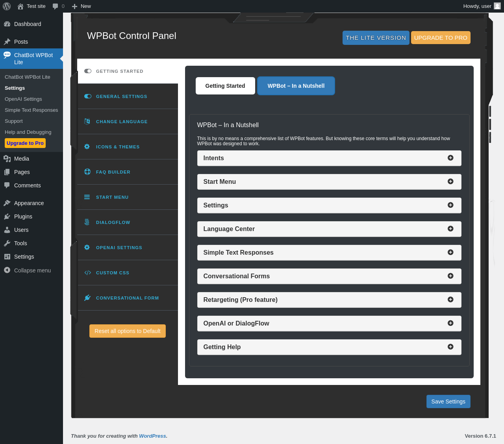Expand Retargeting (Pro feature) plus icon
Viewport: 504px width, 444px height.
[450, 300]
